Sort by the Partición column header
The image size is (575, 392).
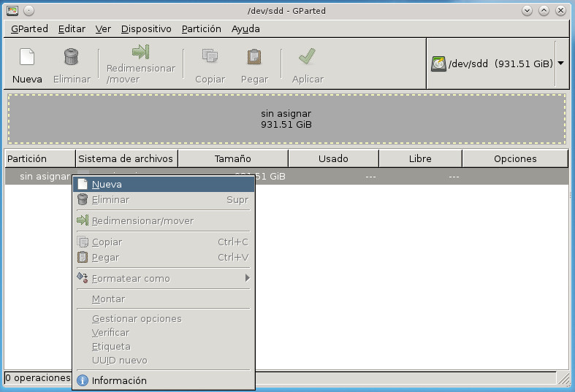coord(40,158)
